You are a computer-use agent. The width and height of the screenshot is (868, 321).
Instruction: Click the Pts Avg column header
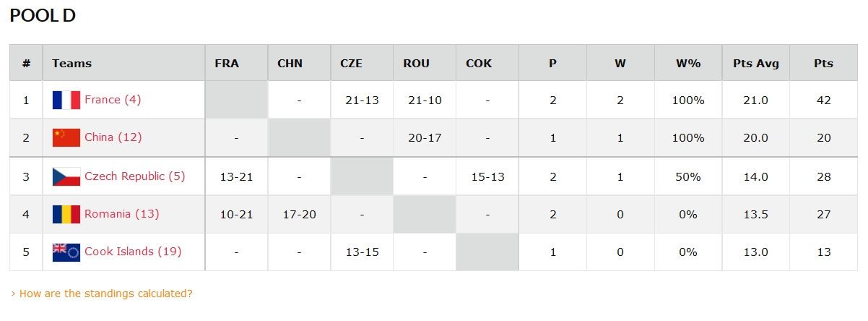pyautogui.click(x=756, y=63)
